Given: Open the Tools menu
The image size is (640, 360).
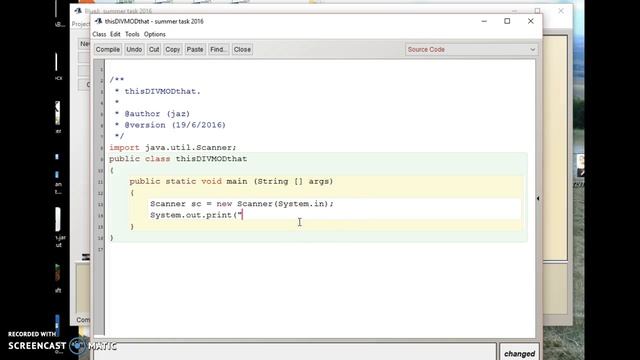Looking at the screenshot, I should click(132, 34).
